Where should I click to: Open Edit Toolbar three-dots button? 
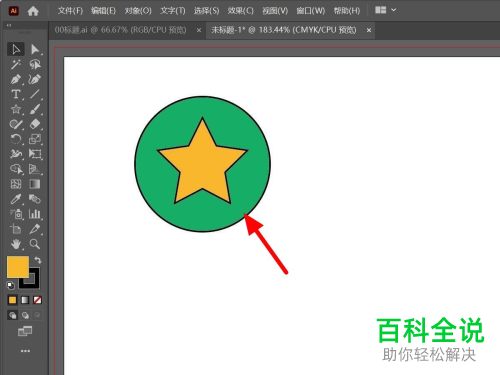coord(25,351)
